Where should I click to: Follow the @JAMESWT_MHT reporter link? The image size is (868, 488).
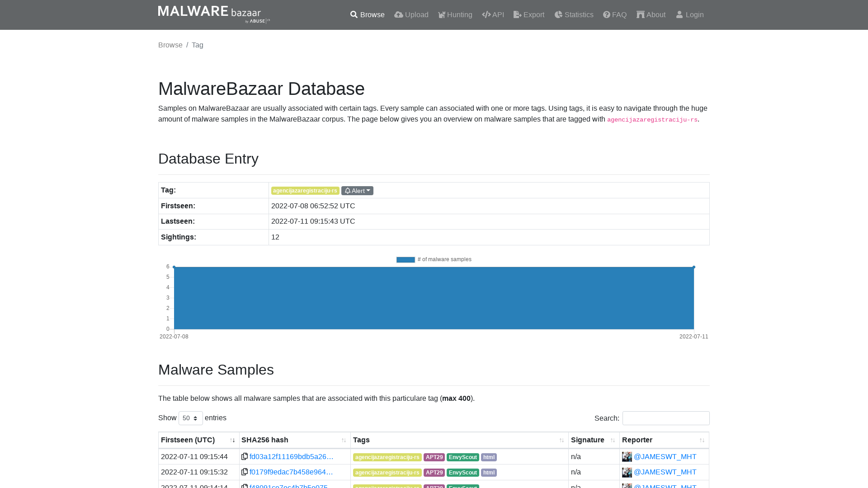coord(665,456)
